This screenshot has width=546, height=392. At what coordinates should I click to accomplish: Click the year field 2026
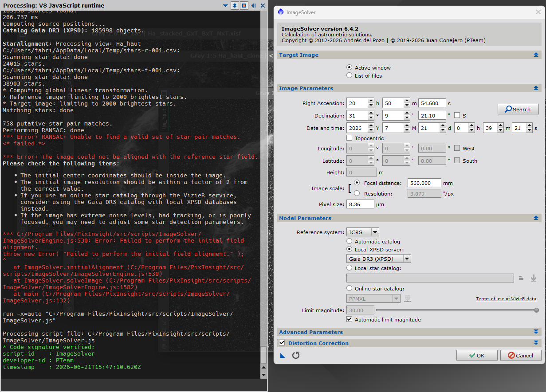357,128
